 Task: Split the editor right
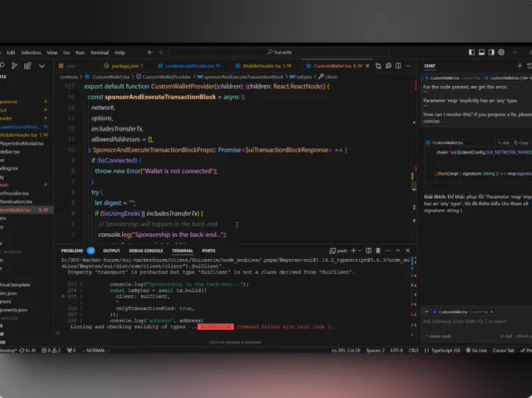[398, 66]
